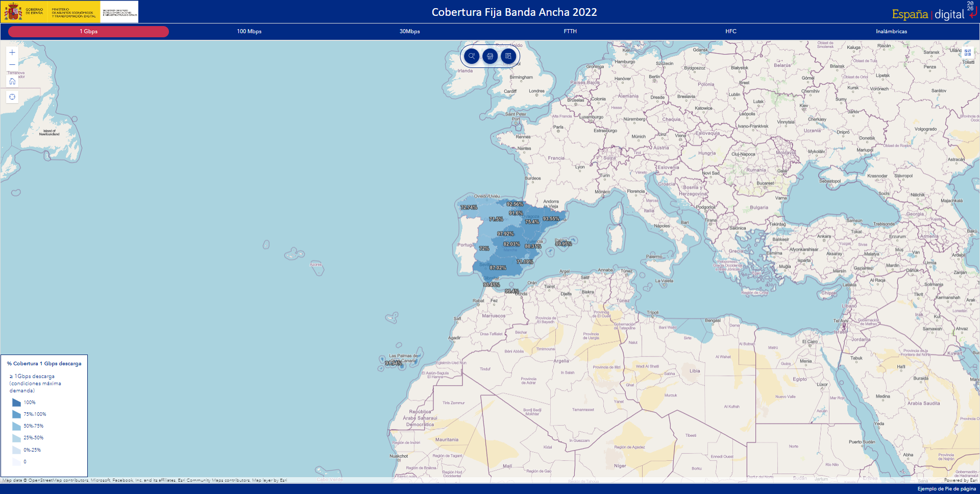
Task: Click the 72% Extremadura coverage label
Action: point(484,248)
